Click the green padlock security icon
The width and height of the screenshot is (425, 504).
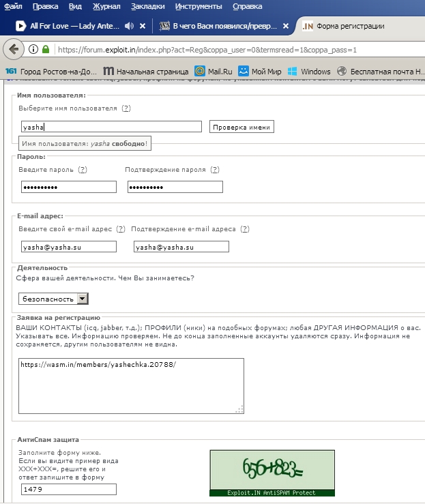tap(46, 50)
